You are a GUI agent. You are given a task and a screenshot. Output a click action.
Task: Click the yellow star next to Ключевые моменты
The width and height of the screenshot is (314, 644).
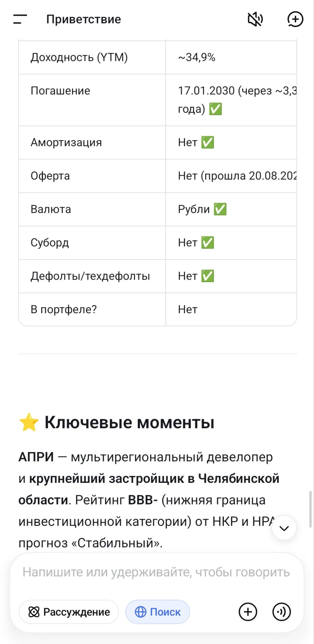(x=29, y=422)
